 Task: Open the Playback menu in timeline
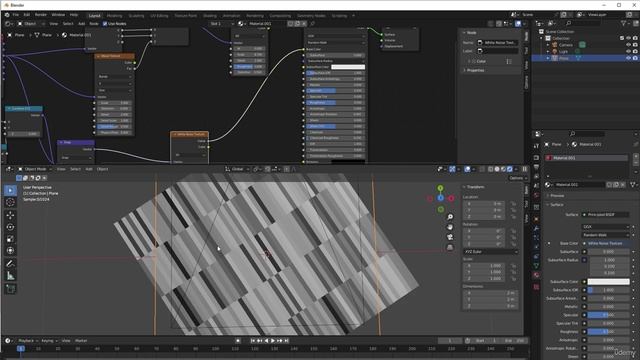[27, 341]
